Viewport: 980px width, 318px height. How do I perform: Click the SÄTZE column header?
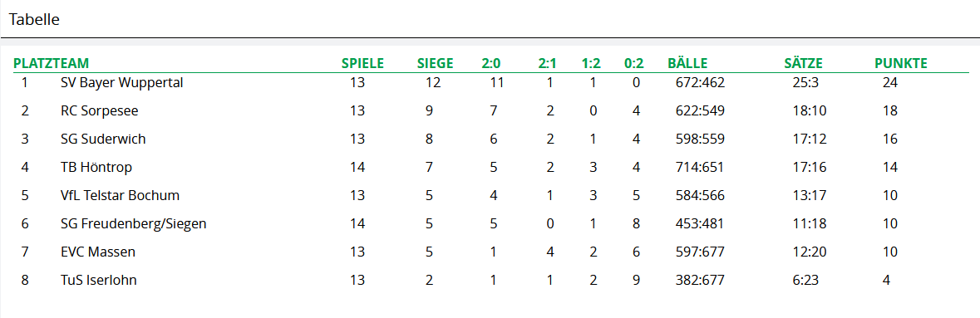tap(803, 63)
